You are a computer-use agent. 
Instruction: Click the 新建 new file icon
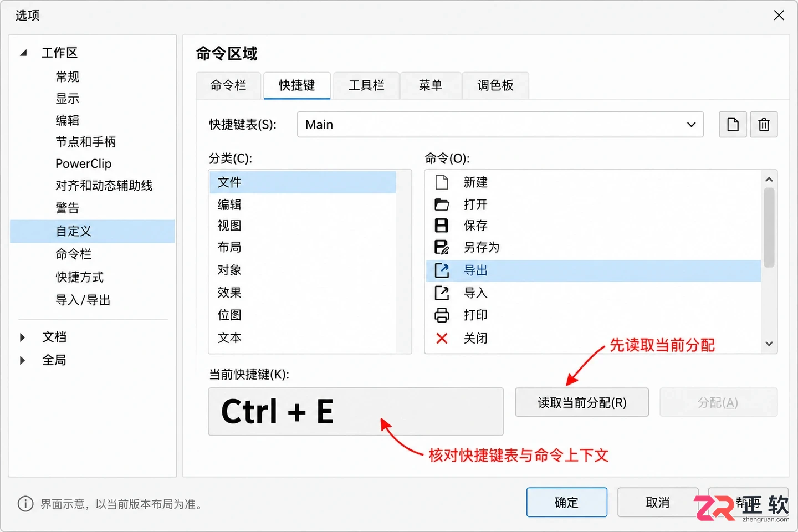[x=442, y=182]
